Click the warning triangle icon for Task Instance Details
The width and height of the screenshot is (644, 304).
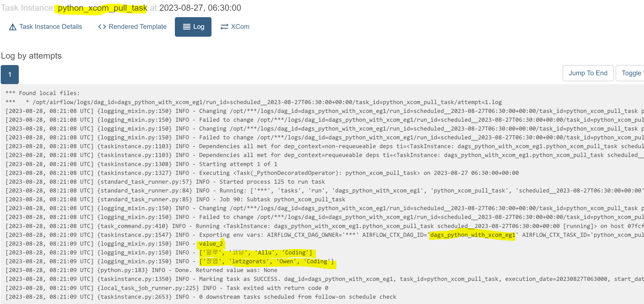(x=13, y=27)
